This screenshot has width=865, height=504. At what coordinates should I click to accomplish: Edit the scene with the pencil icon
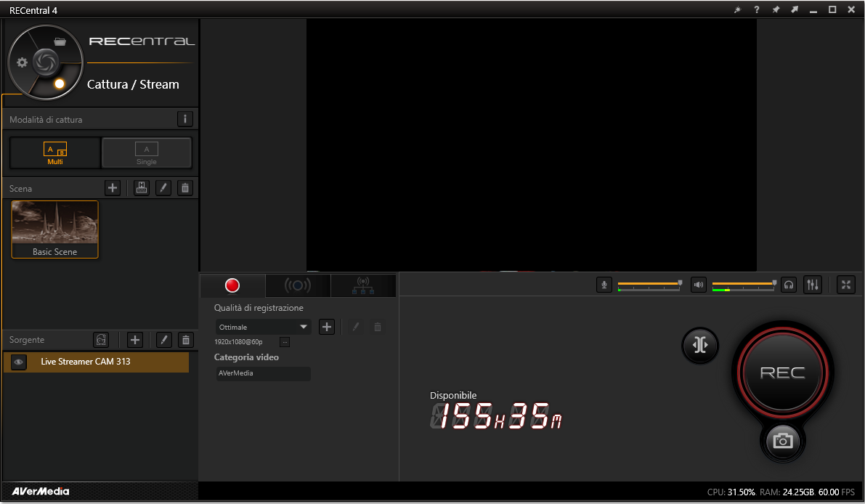pyautogui.click(x=163, y=188)
